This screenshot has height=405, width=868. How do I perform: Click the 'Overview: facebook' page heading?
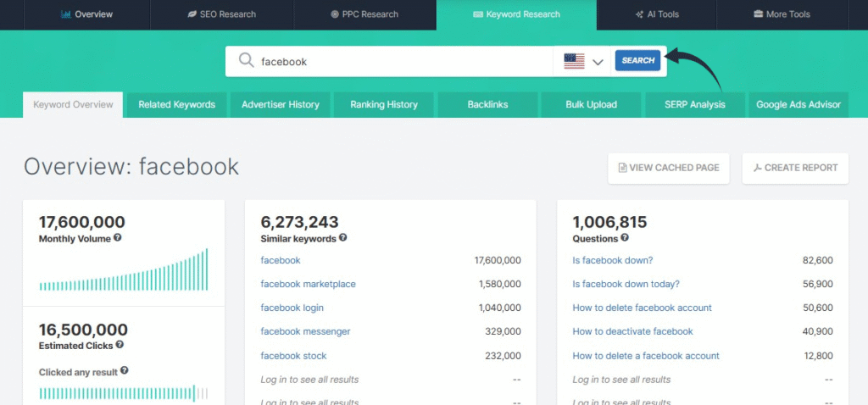[x=131, y=167]
